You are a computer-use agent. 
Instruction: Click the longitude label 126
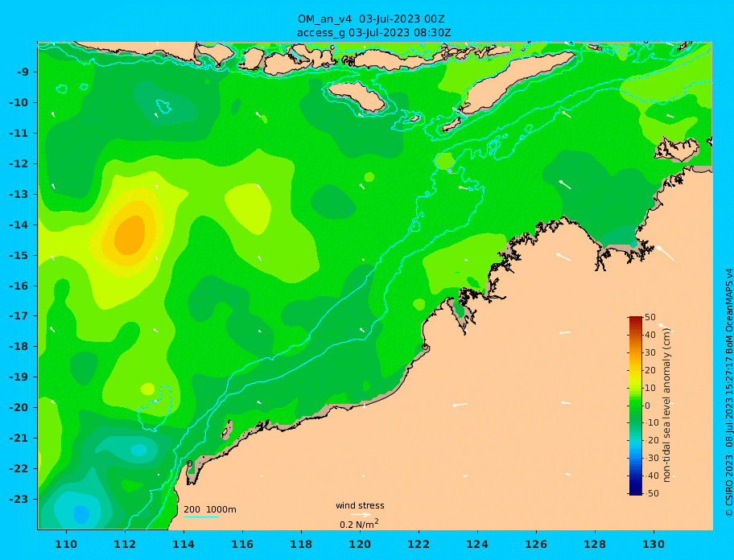pos(536,544)
